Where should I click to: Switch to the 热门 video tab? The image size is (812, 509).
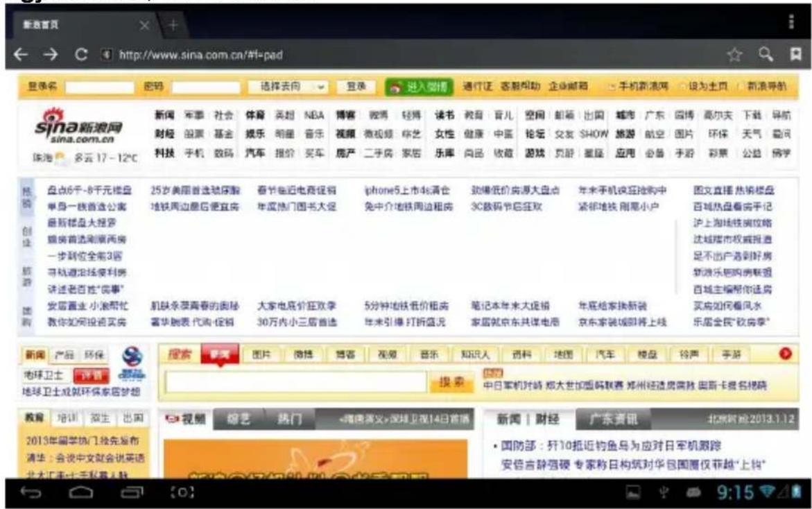[290, 419]
